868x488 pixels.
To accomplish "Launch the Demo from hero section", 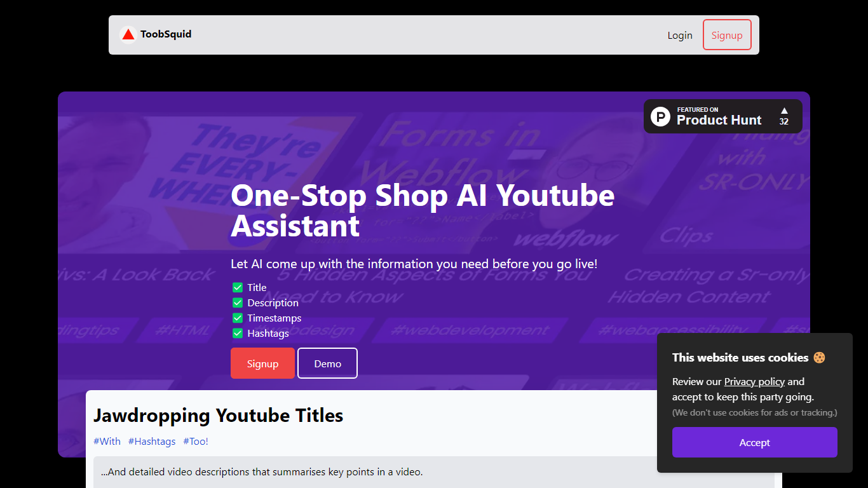I will click(327, 363).
